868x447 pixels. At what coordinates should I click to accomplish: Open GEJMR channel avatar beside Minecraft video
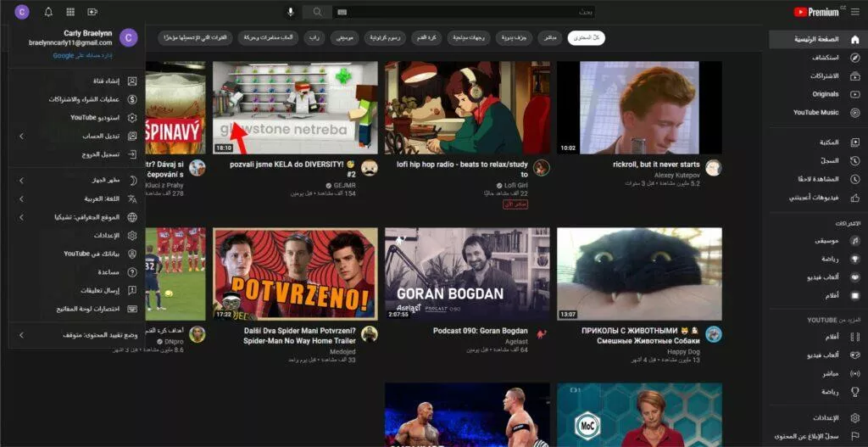click(370, 168)
